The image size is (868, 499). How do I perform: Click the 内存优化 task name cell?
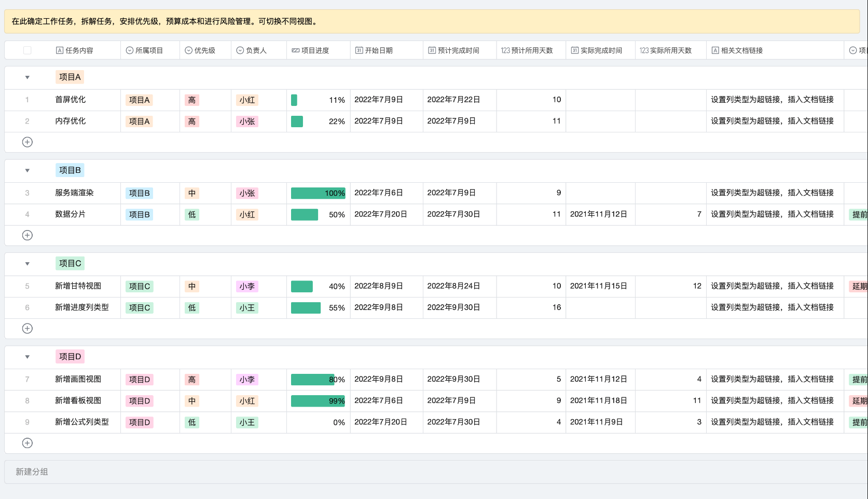pos(70,121)
